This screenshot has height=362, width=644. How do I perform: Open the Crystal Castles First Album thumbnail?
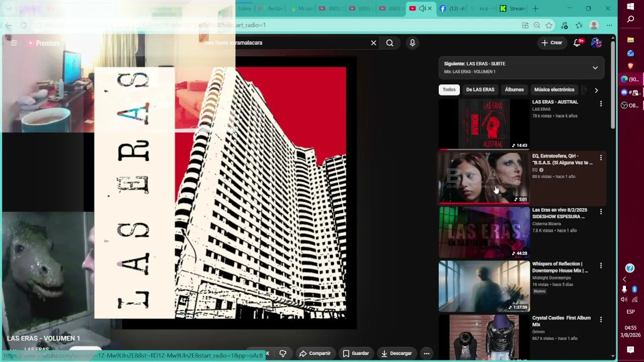pos(484,337)
